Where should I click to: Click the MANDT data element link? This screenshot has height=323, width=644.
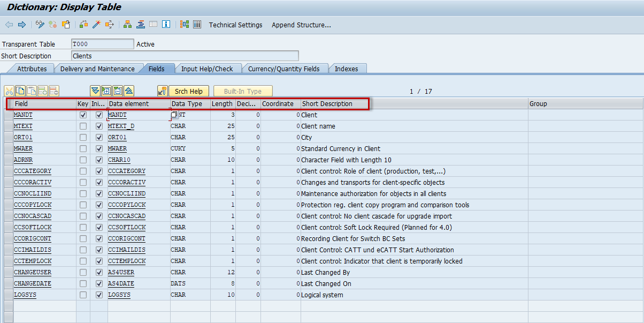coord(117,115)
